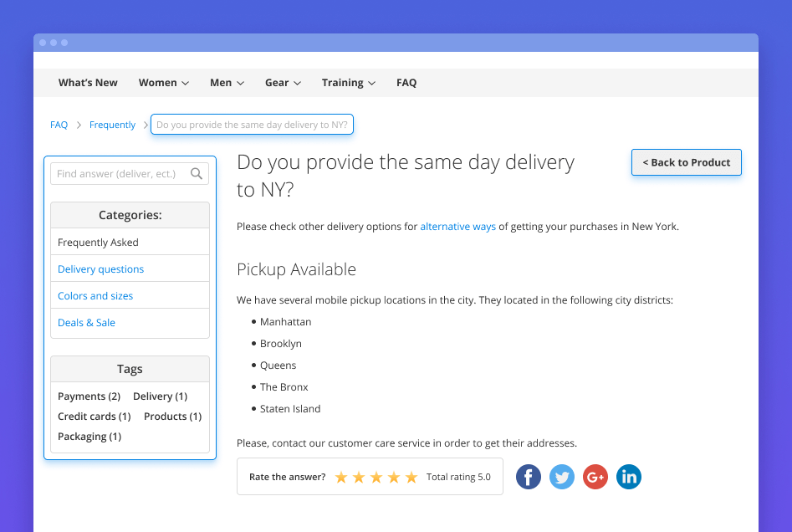Open the Delivery questions category

[x=100, y=269]
